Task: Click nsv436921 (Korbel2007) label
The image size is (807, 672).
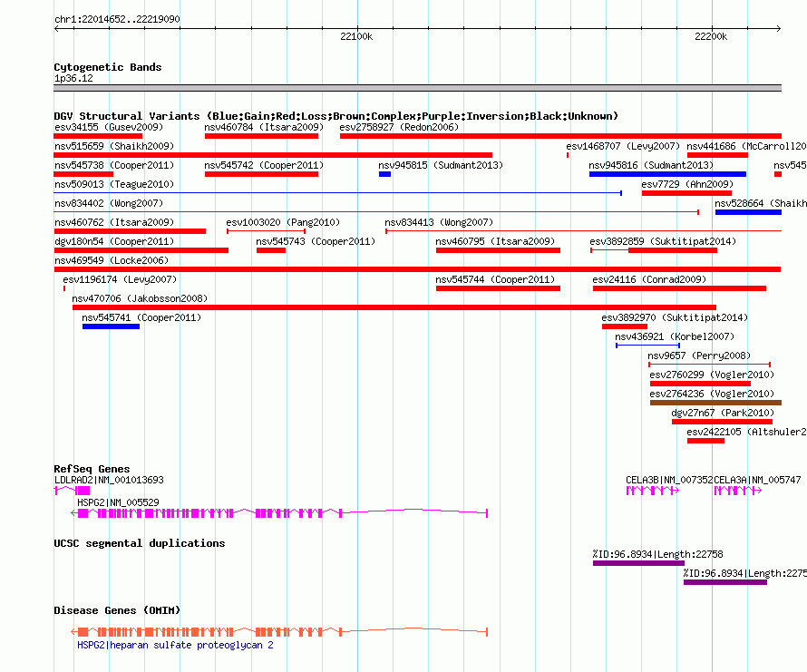Action: point(675,336)
